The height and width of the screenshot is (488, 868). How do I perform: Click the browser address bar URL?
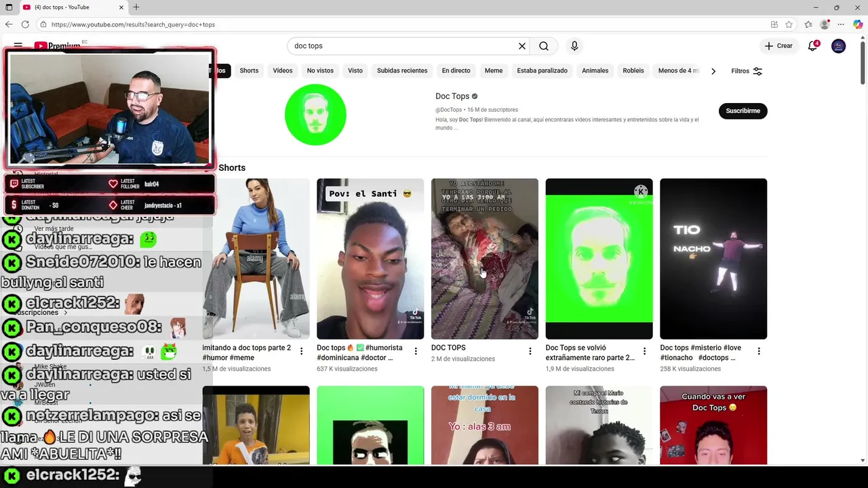[133, 24]
